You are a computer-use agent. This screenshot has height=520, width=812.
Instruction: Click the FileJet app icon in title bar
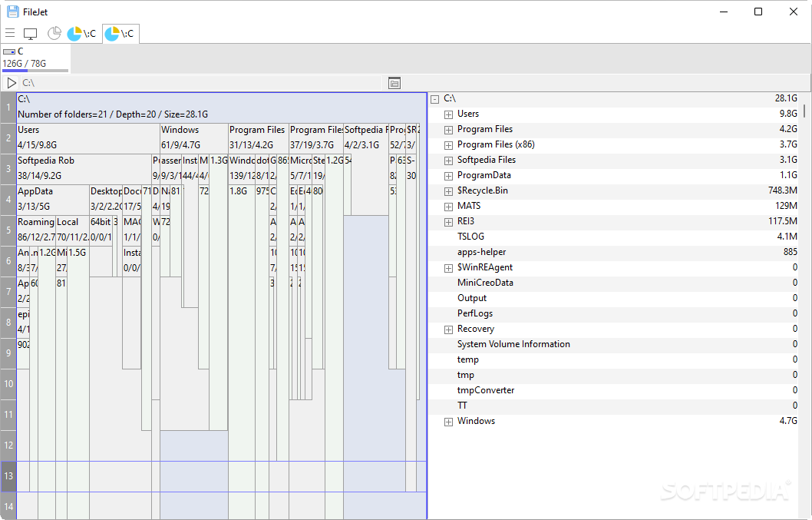pos(12,12)
